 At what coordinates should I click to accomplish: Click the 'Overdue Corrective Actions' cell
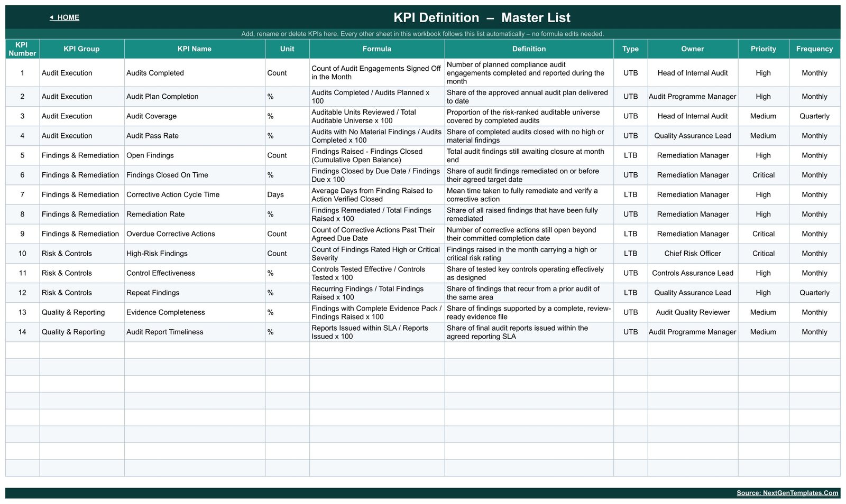click(x=195, y=234)
